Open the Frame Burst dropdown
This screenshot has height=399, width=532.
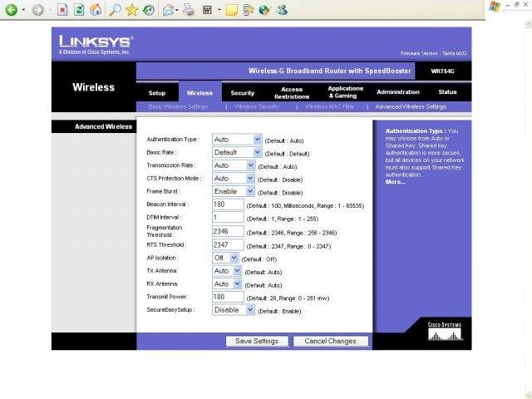point(234,191)
